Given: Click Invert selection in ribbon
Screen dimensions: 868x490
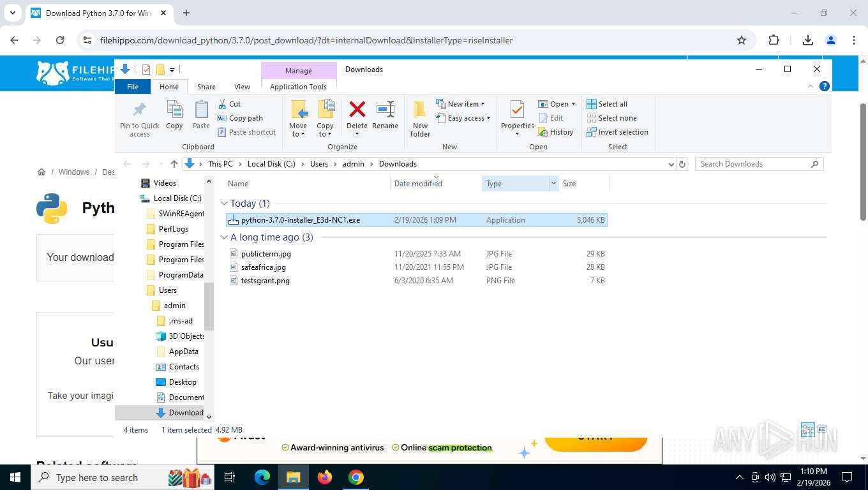Looking at the screenshot, I should tap(617, 132).
